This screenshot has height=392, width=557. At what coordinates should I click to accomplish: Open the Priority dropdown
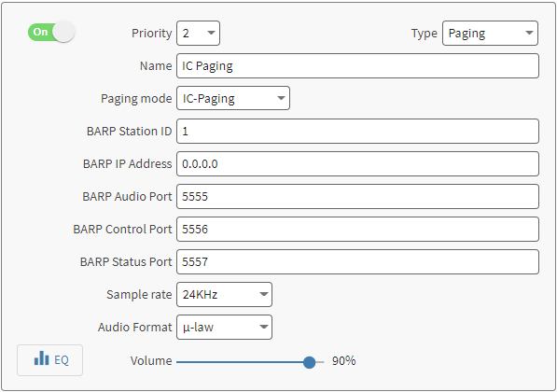point(198,33)
